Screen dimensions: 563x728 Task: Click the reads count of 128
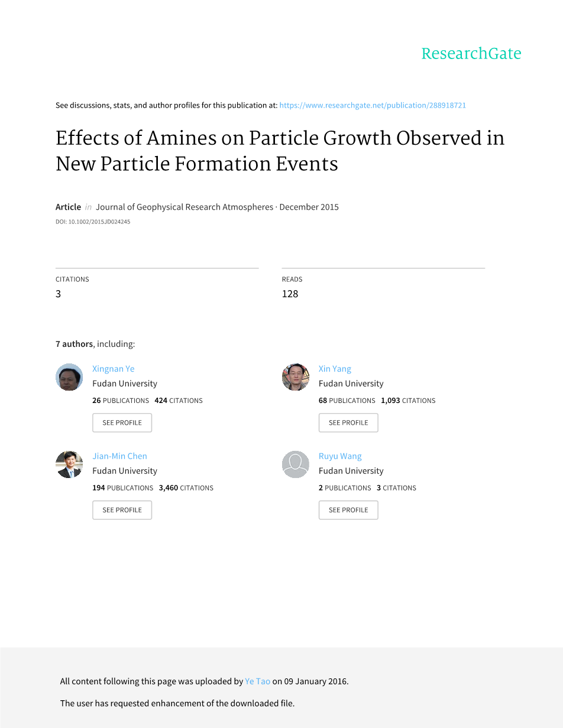pos(290,294)
